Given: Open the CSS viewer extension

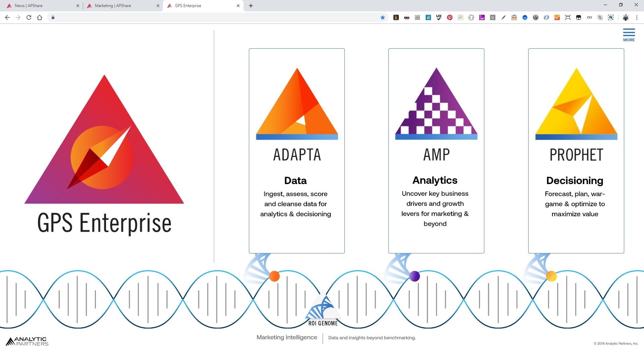Looking at the screenshot, I should (x=589, y=17).
